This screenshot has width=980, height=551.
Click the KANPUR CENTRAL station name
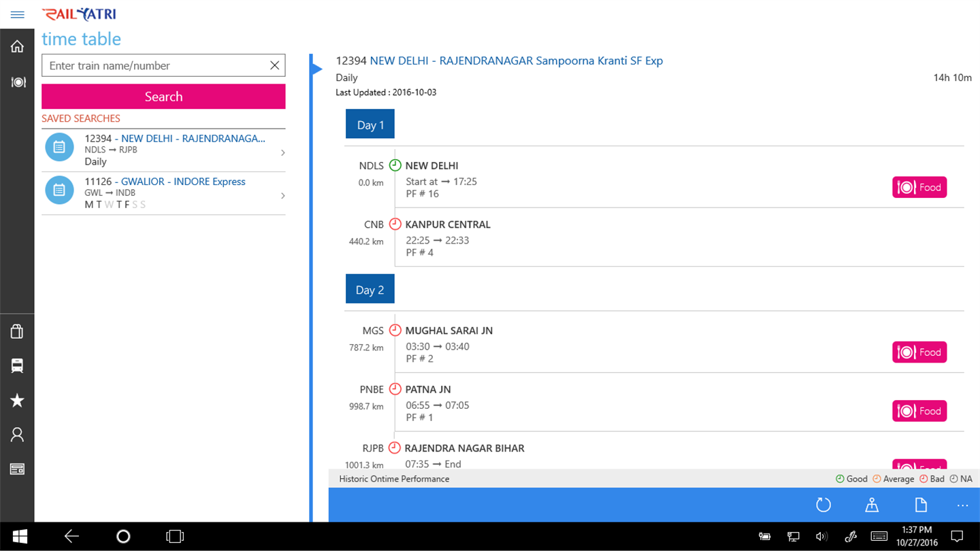tap(448, 224)
